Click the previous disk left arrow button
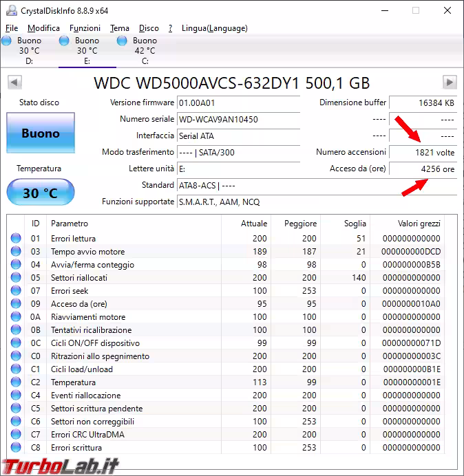Image resolution: width=464 pixels, height=476 pixels. [x=13, y=83]
